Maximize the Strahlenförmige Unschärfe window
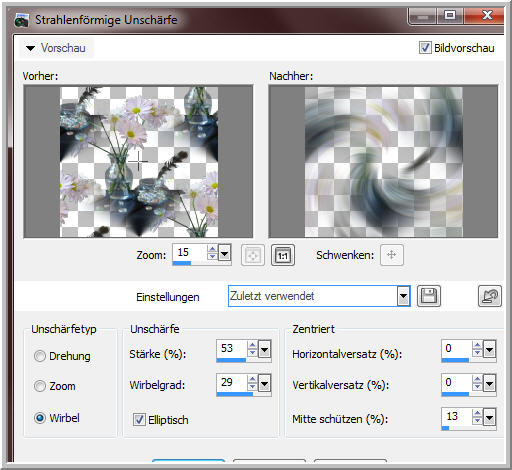 coord(450,15)
